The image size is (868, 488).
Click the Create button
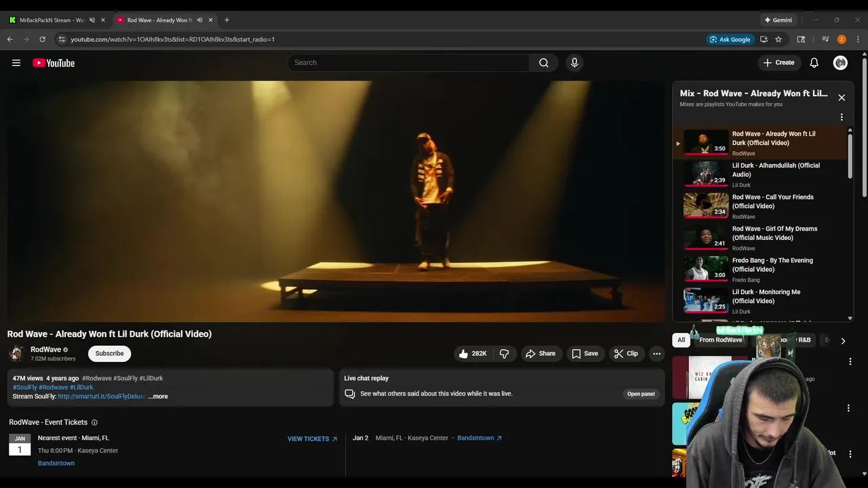(x=778, y=63)
